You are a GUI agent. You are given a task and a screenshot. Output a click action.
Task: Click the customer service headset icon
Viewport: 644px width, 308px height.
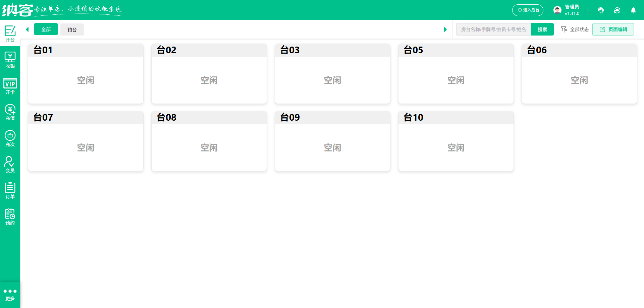tap(601, 10)
